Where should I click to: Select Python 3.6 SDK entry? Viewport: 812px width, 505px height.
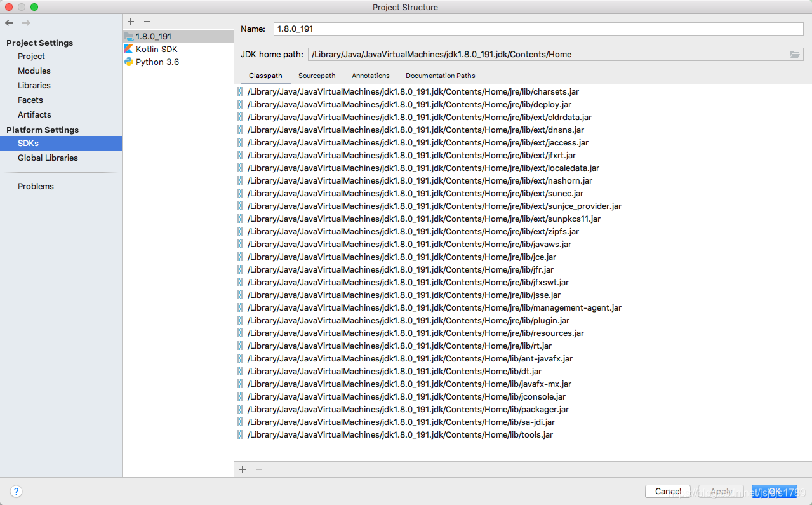point(178,62)
